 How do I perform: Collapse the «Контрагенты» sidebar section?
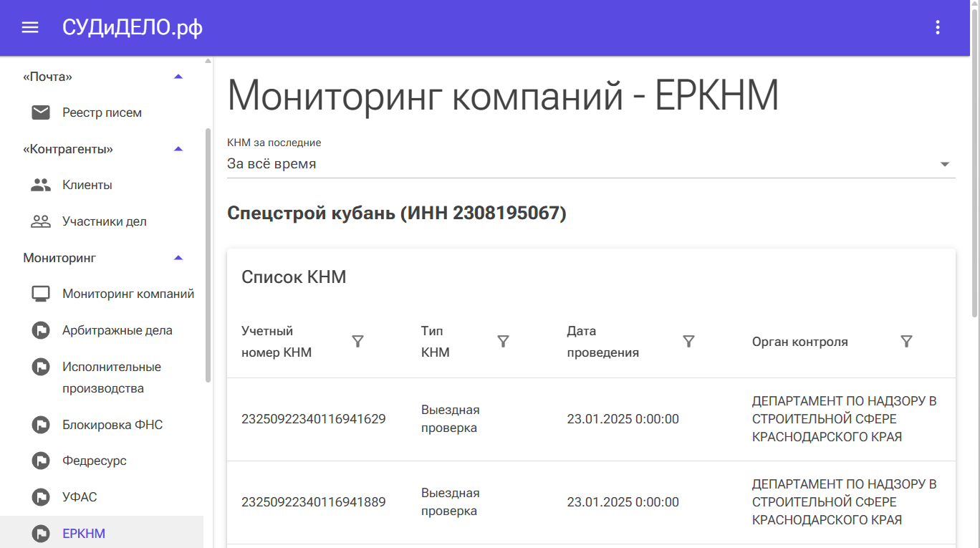(178, 149)
